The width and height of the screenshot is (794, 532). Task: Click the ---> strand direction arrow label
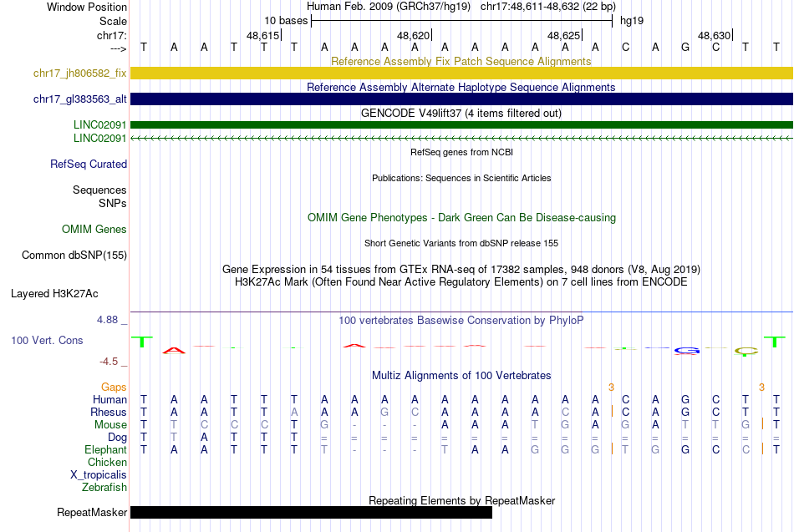(x=119, y=48)
